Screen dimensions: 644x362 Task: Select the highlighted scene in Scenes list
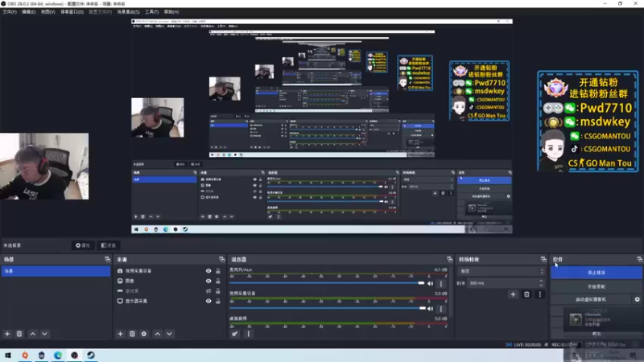click(56, 271)
